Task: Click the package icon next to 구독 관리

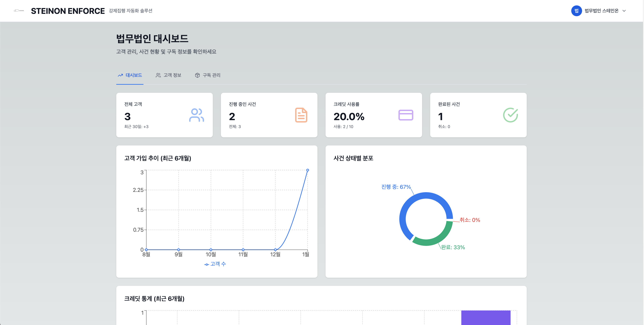Action: [x=197, y=75]
